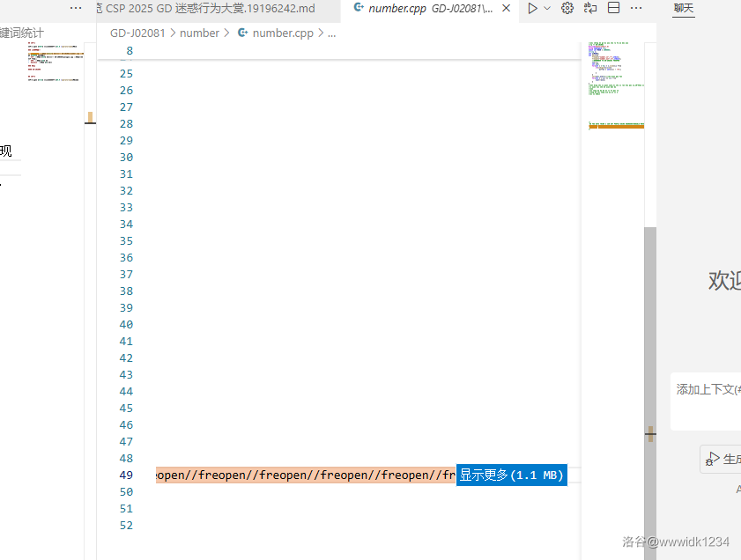Switch to CSP 2025 GD markdown tab
This screenshot has width=741, height=560.
[210, 8]
